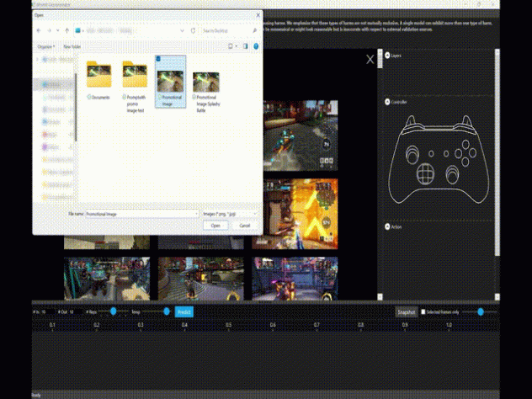Click the controller D-pad
The height and width of the screenshot is (399, 532).
(x=425, y=173)
